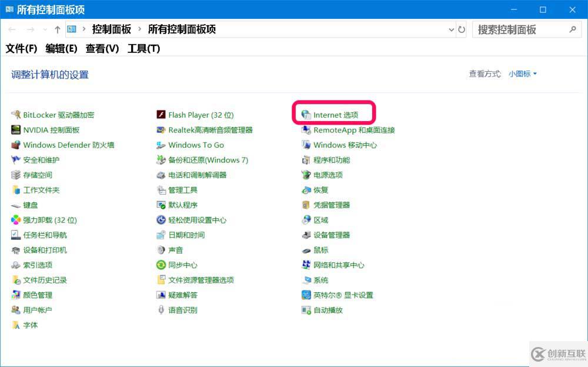The height and width of the screenshot is (367, 588).
Task: Open 管理工具 item
Action: [183, 190]
